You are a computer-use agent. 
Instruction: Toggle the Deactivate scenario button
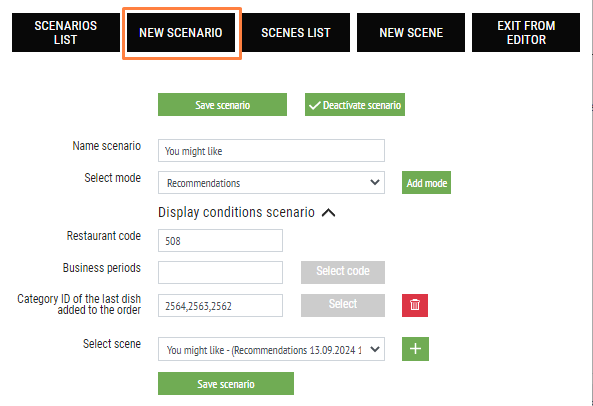[x=355, y=105]
